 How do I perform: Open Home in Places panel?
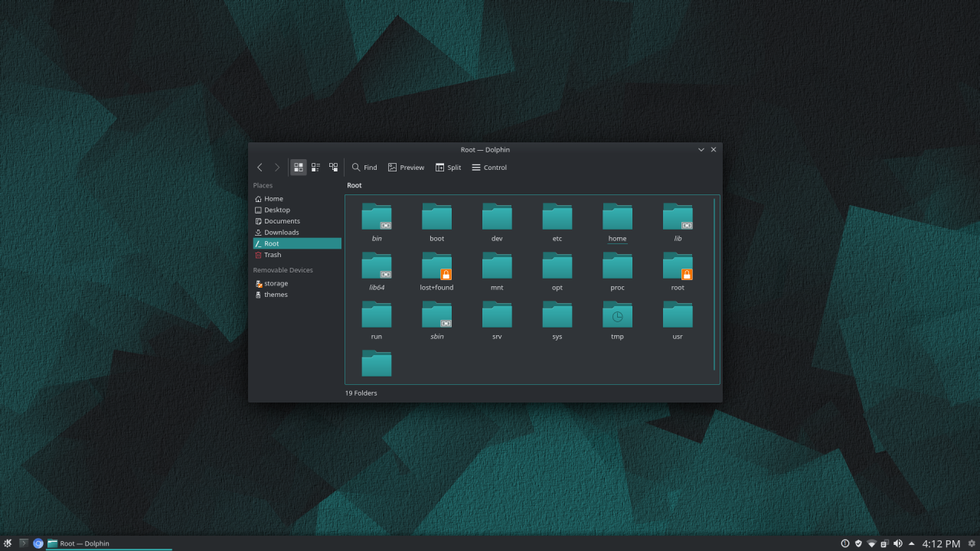(x=297, y=199)
